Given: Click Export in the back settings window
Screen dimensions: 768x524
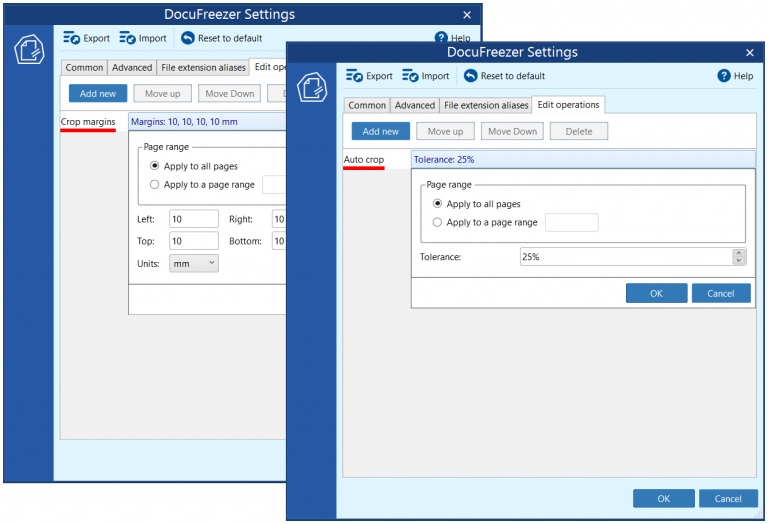Looking at the screenshot, I should pyautogui.click(x=86, y=38).
